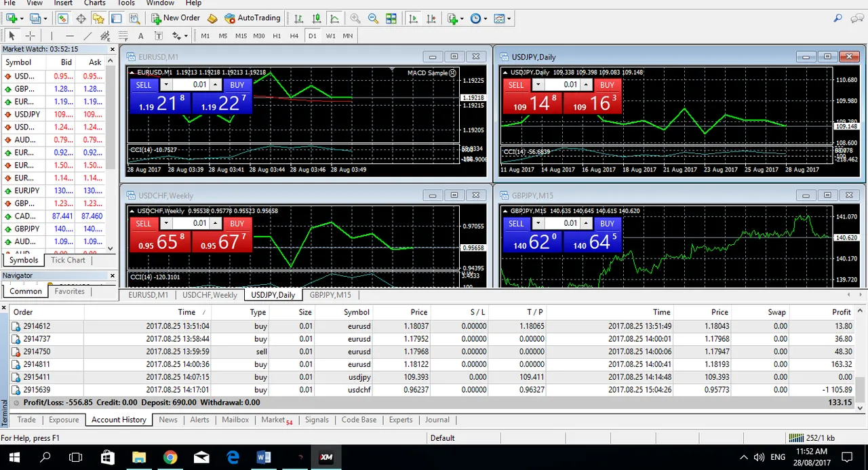Click the zoom in magnifier icon

[x=355, y=19]
